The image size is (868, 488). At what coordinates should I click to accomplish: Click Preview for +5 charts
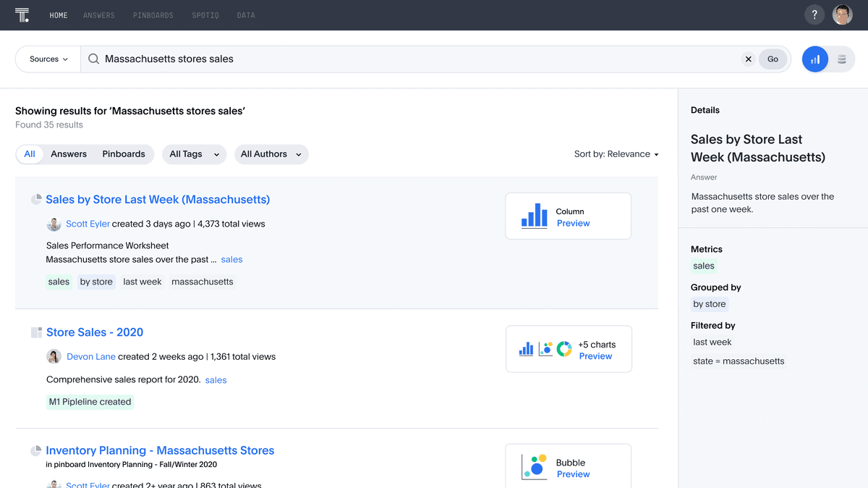(595, 356)
